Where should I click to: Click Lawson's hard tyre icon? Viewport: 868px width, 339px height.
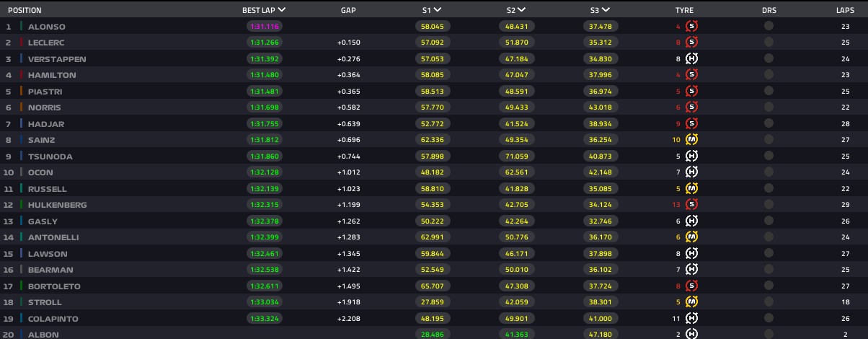click(691, 254)
